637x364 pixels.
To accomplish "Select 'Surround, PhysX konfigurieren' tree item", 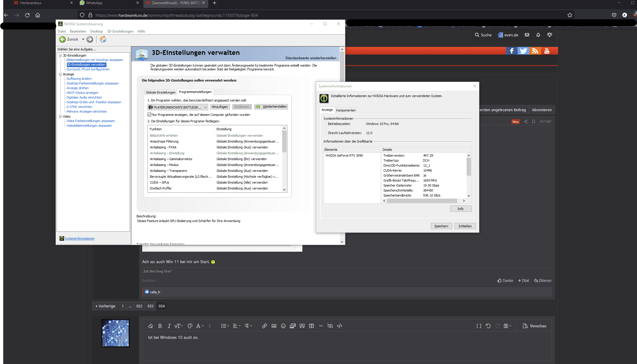I will (88, 69).
